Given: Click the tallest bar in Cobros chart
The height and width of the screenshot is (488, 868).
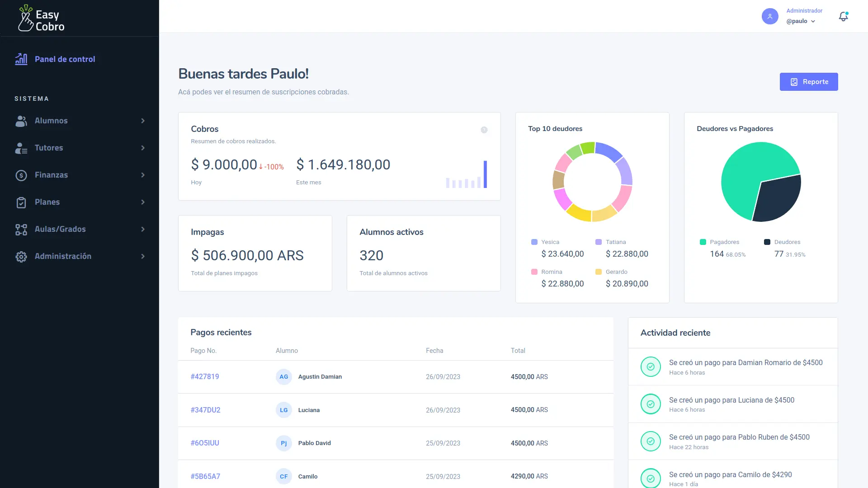Looking at the screenshot, I should tap(485, 174).
